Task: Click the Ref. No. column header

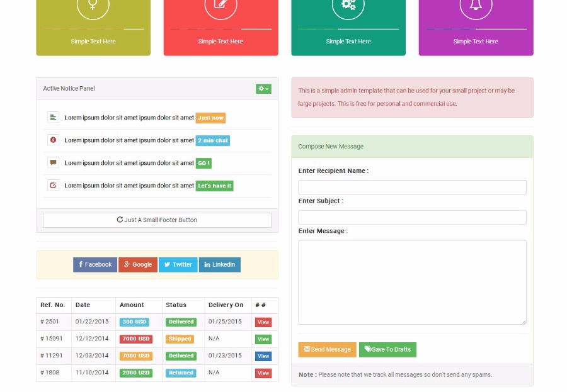Action: [53, 305]
